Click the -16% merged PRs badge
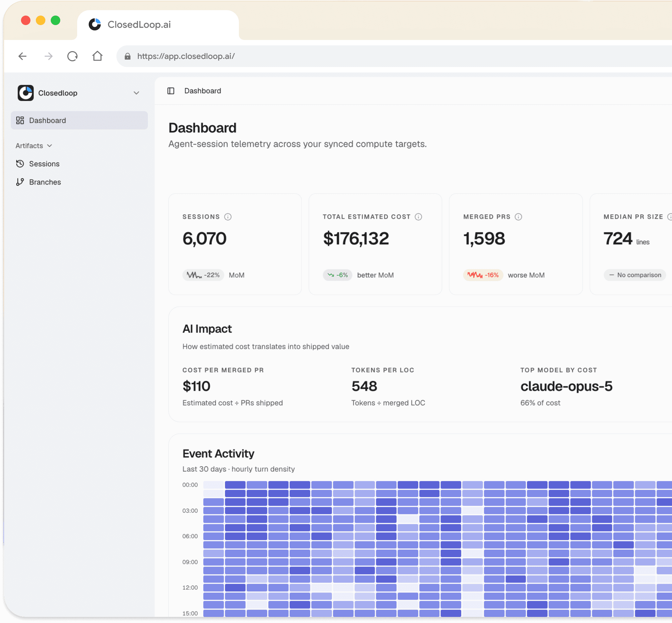Viewport: 672px width, 623px height. click(483, 275)
